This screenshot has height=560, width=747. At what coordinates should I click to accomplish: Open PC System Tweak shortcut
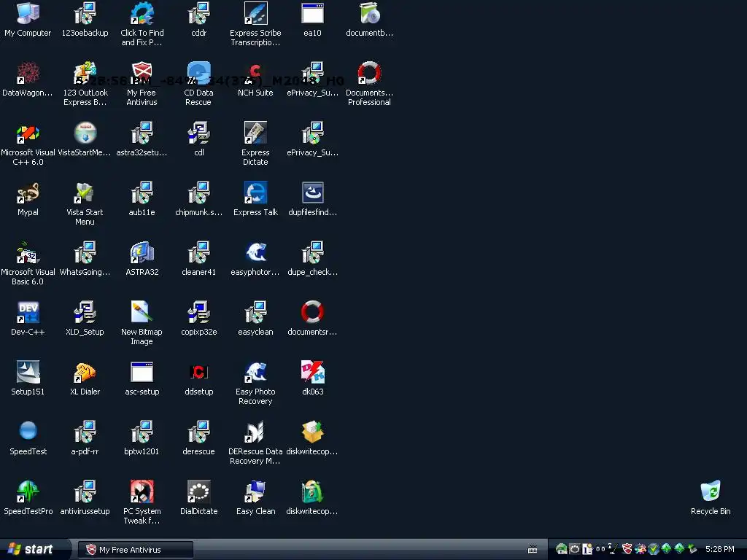tap(142, 502)
